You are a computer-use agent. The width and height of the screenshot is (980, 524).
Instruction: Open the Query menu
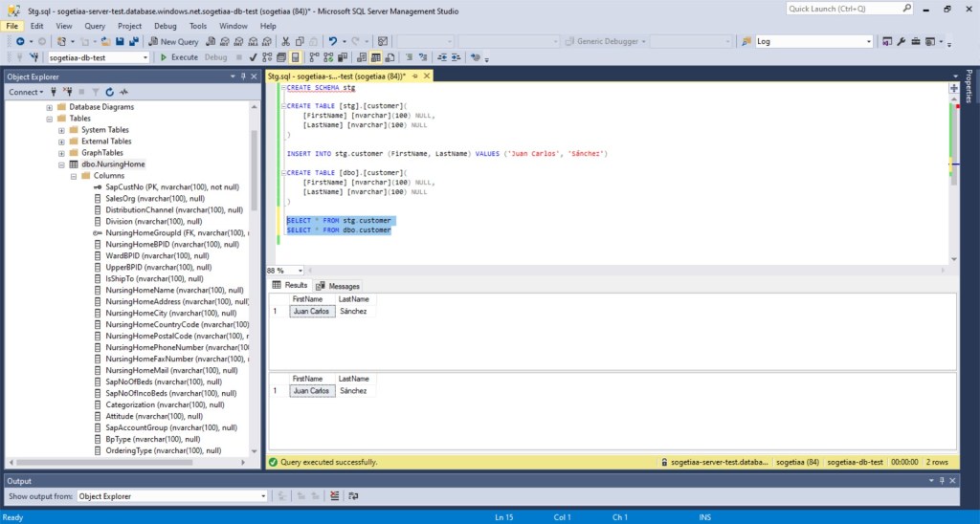pos(95,26)
